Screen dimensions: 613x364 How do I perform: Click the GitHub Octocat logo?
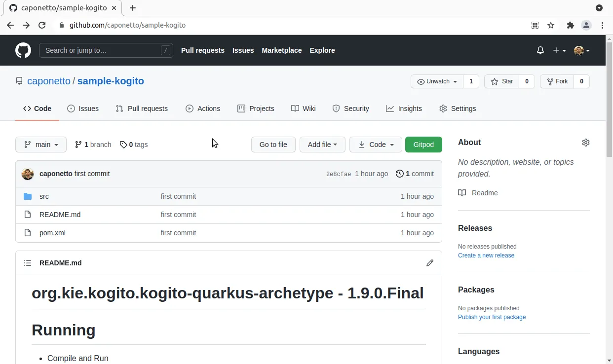23,50
